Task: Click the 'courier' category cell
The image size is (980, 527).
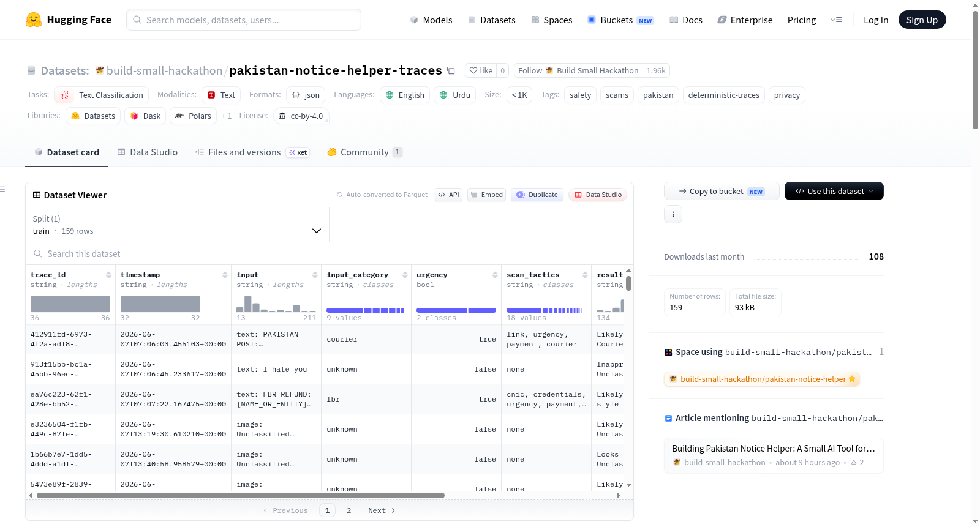Action: pos(366,339)
